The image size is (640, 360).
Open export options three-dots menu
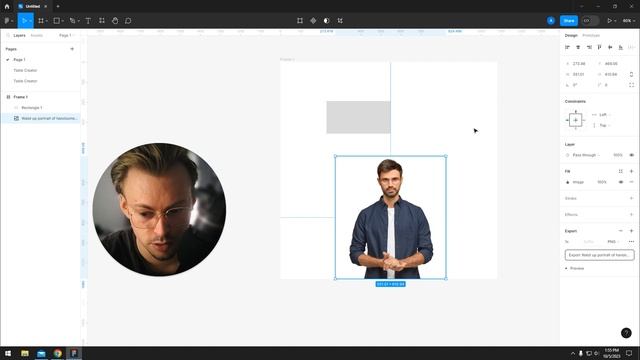[x=631, y=242]
